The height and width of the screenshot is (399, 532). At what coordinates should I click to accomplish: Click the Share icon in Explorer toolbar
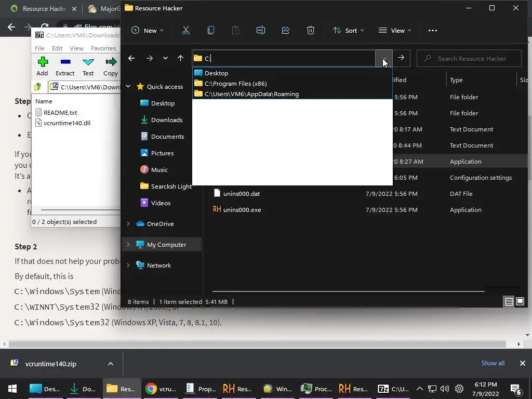(286, 30)
